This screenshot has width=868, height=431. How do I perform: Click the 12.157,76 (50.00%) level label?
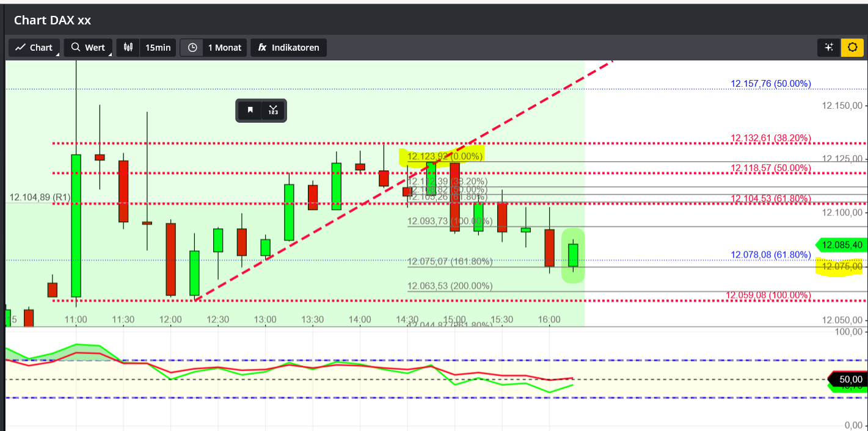coord(771,84)
